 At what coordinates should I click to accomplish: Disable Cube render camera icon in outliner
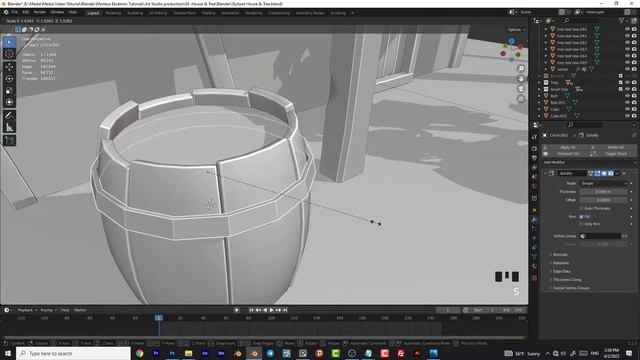(634, 109)
